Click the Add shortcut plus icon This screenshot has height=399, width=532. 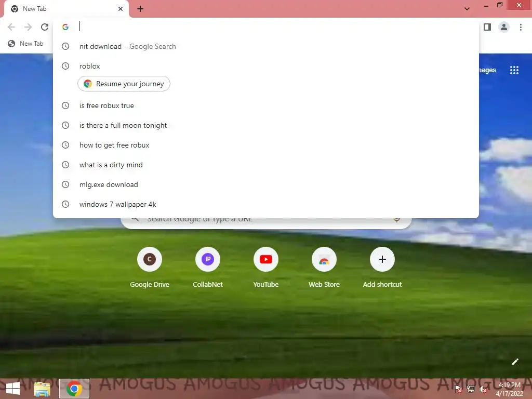pyautogui.click(x=382, y=260)
